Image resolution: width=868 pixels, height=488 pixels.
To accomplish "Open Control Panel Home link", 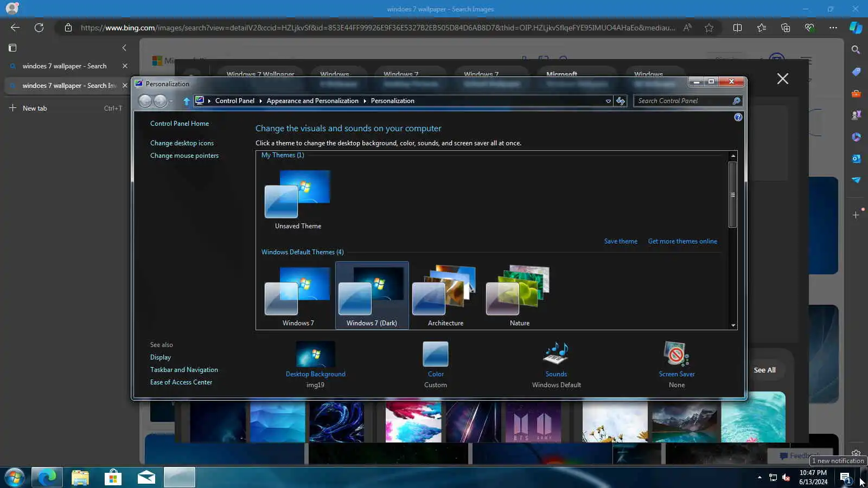I will click(x=180, y=124).
